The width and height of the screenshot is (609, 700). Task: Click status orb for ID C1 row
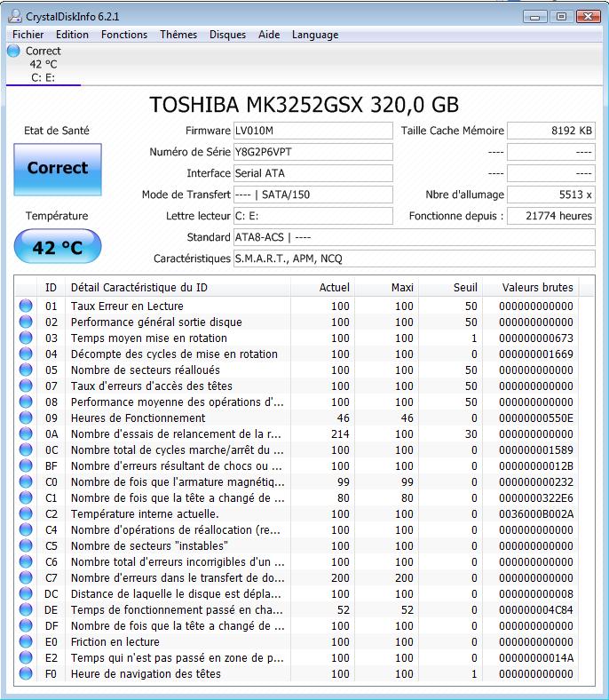click(x=26, y=497)
